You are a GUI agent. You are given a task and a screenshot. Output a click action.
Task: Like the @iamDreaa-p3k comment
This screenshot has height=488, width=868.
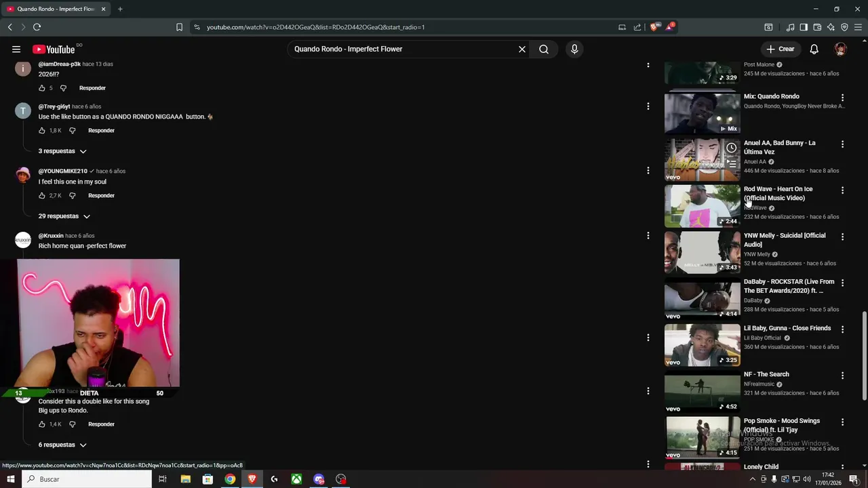42,88
